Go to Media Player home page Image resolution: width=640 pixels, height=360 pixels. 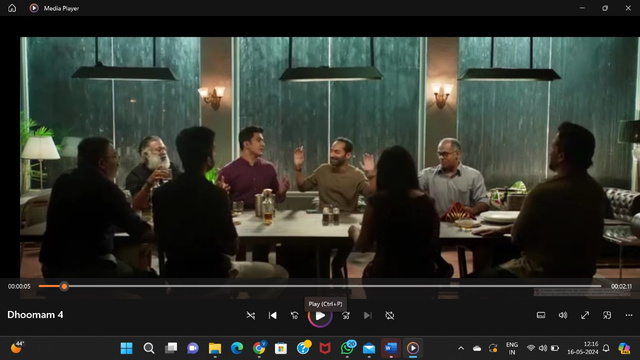(x=12, y=8)
